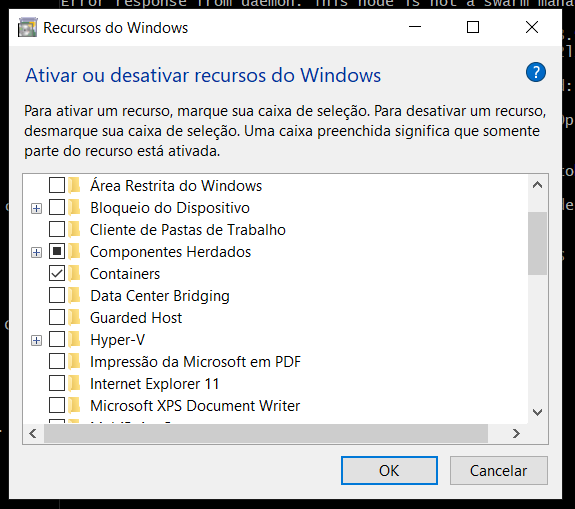Select the Containers label
Image resolution: width=575 pixels, height=509 pixels.
tap(125, 274)
